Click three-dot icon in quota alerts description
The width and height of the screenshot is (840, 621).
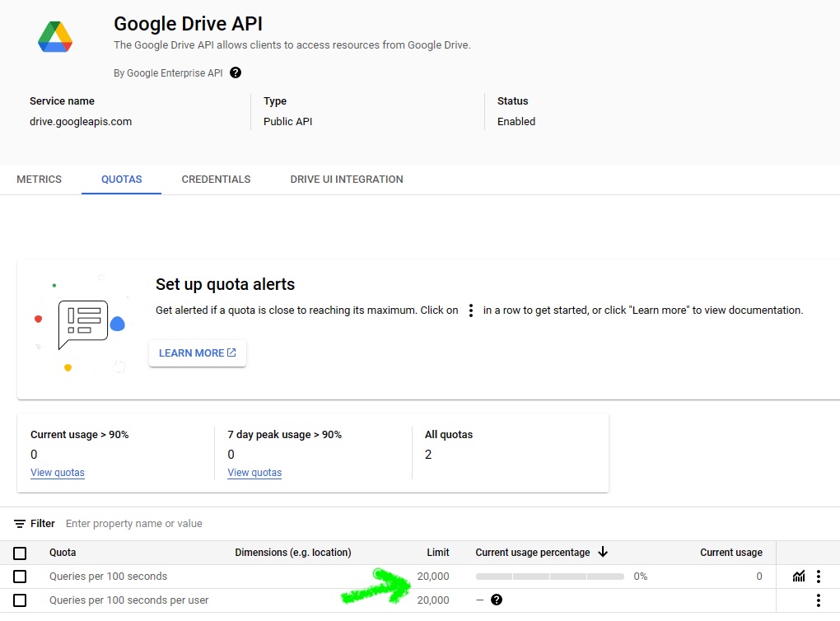tap(471, 310)
